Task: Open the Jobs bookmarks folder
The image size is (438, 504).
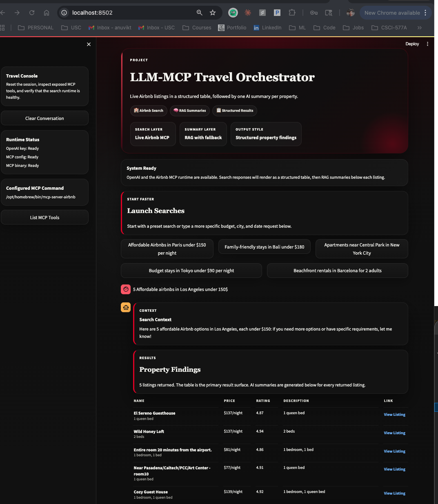Action: pos(354,28)
